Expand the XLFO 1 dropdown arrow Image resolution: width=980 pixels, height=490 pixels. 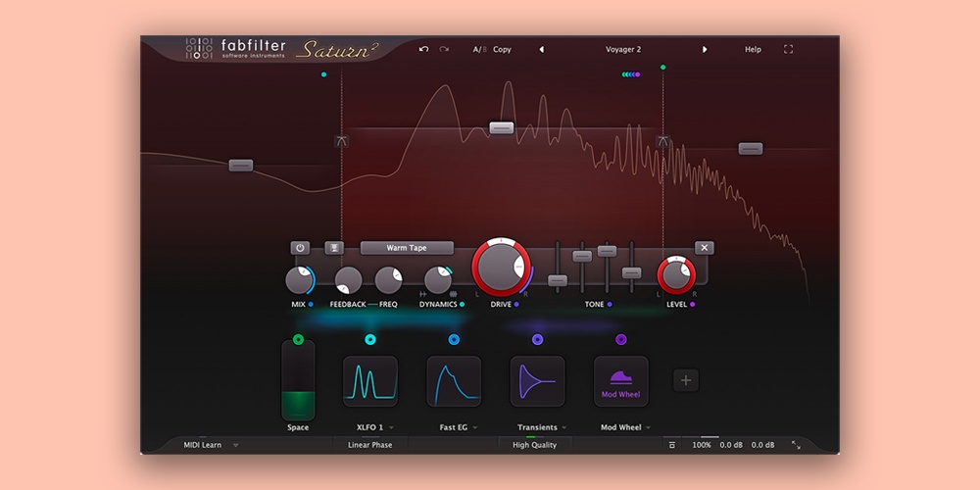pos(392,428)
